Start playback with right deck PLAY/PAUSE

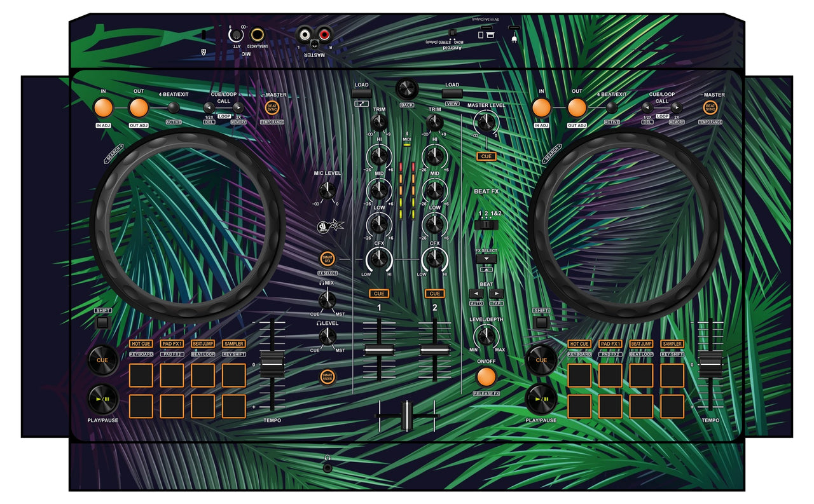pyautogui.click(x=541, y=400)
